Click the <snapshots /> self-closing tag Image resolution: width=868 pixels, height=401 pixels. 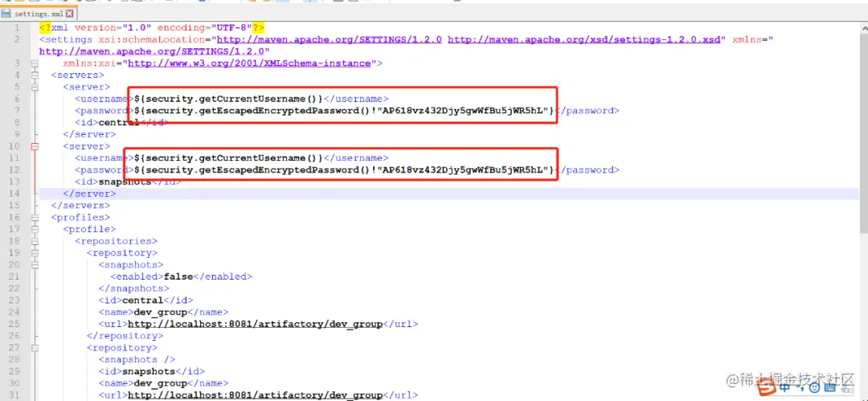coord(137,359)
